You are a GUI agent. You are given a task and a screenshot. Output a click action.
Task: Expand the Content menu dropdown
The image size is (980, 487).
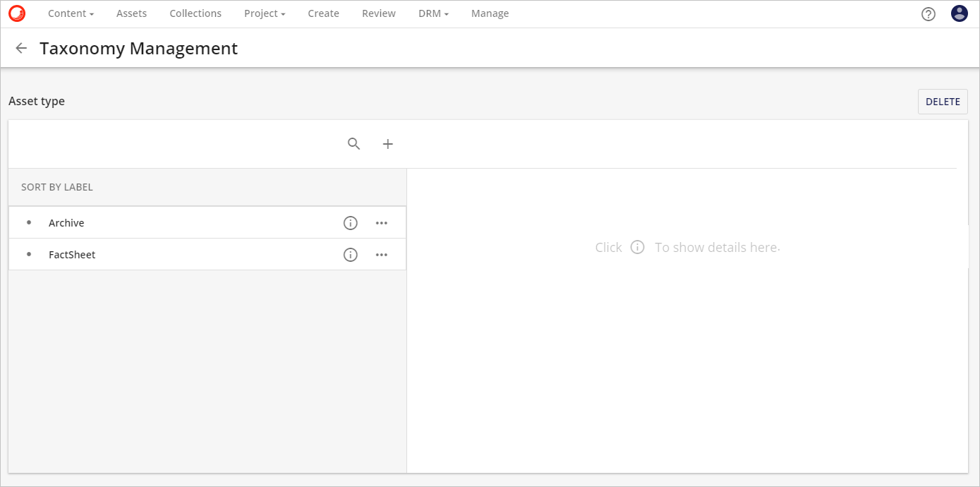[71, 13]
